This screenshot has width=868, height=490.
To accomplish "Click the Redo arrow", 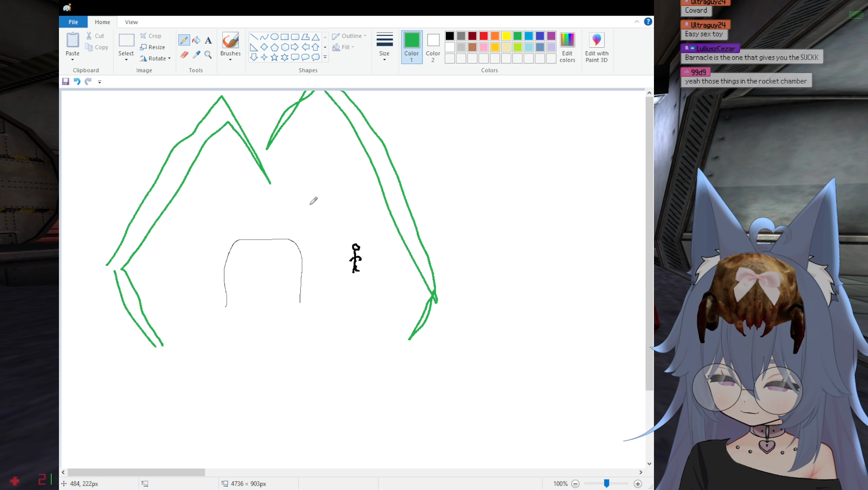I will click(88, 82).
